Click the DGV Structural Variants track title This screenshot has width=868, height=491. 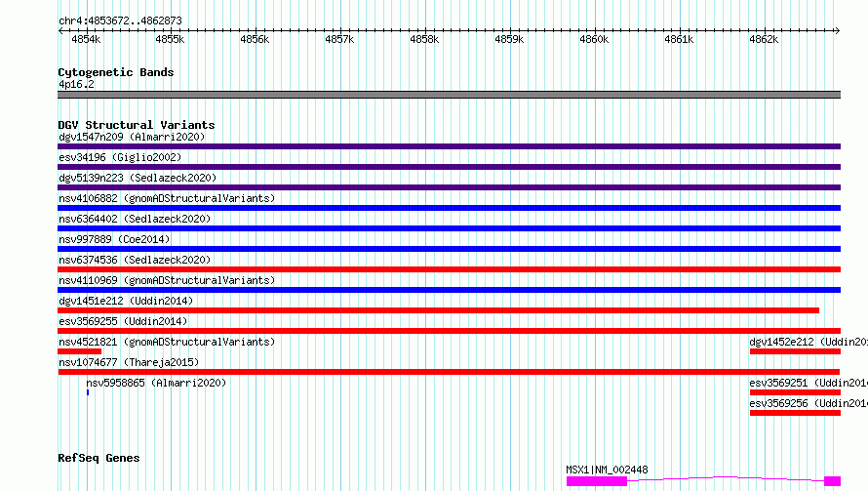click(x=137, y=125)
